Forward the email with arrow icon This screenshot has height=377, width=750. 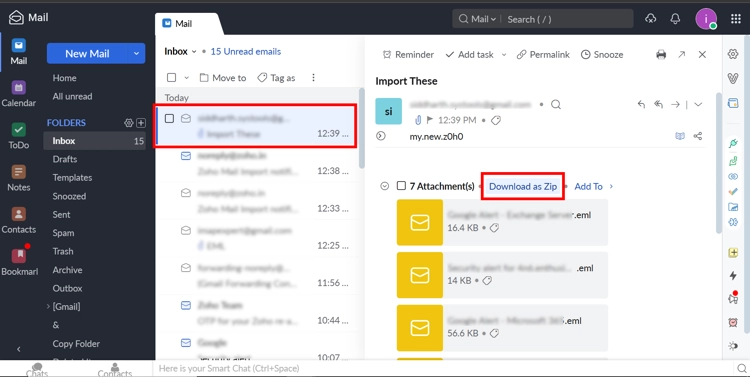tap(675, 104)
